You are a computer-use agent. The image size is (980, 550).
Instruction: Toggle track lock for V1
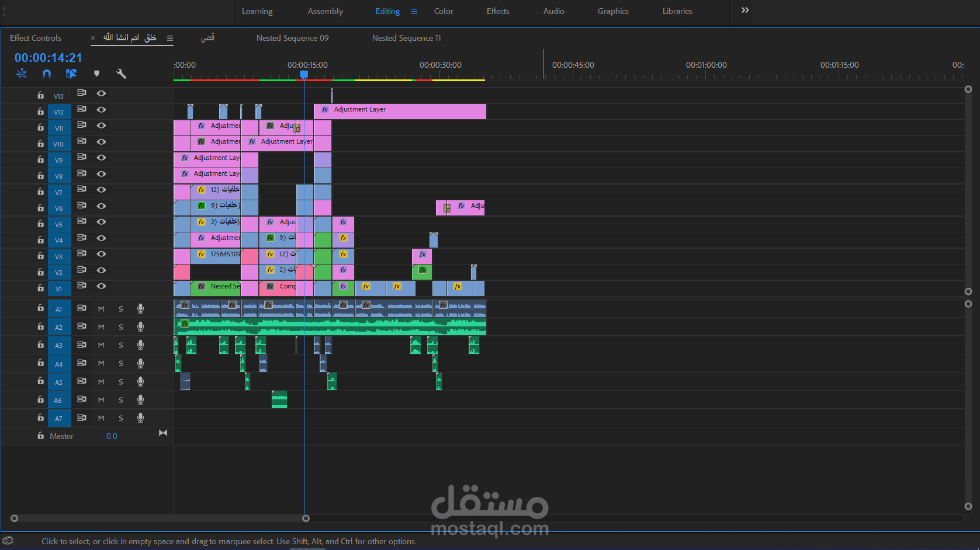click(40, 287)
